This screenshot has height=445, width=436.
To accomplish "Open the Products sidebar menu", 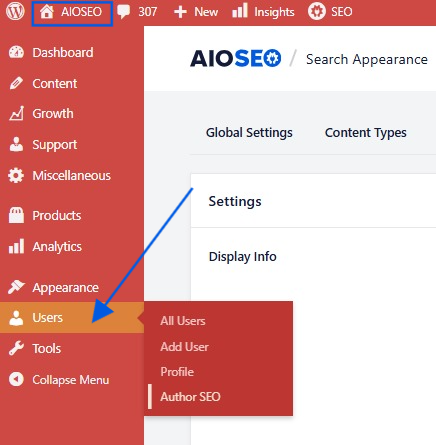I will click(57, 216).
